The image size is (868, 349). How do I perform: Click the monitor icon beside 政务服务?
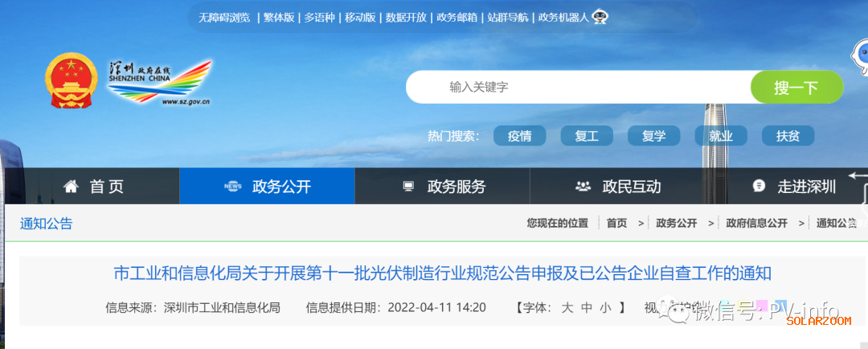(408, 187)
